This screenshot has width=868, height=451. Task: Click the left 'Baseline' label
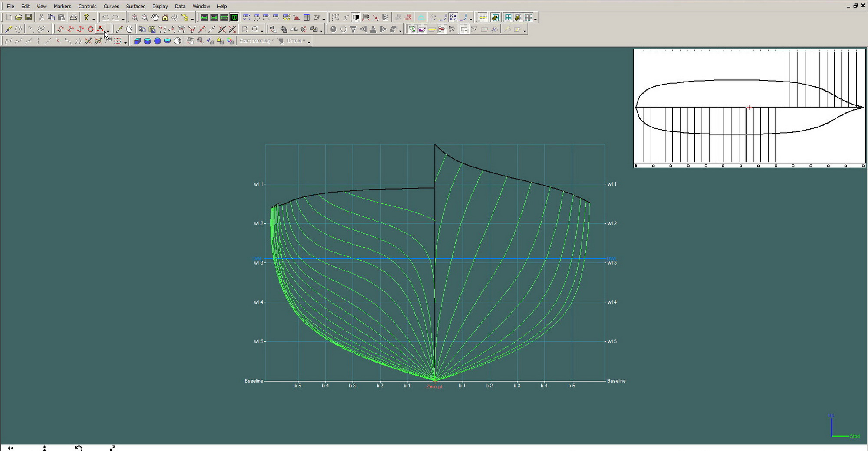point(253,381)
